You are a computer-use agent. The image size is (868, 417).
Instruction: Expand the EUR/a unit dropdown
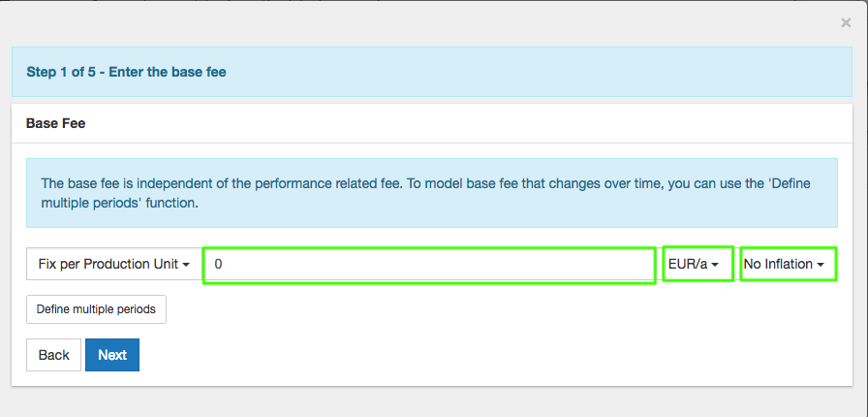tap(697, 264)
